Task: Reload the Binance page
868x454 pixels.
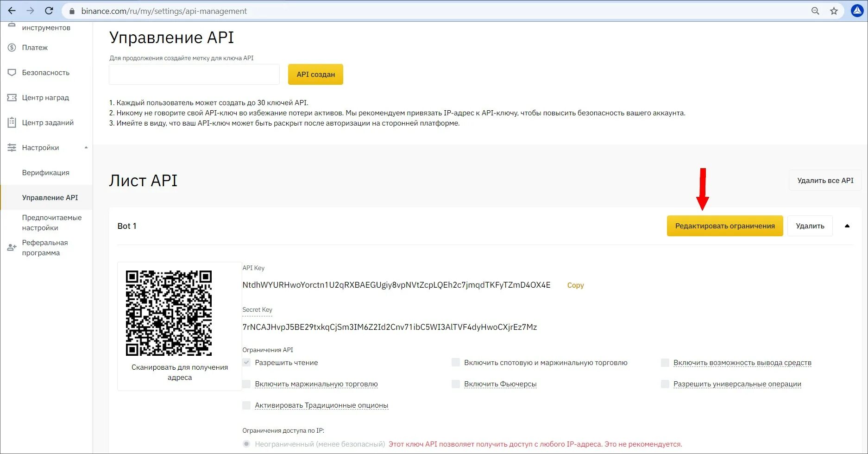Action: pyautogui.click(x=49, y=11)
